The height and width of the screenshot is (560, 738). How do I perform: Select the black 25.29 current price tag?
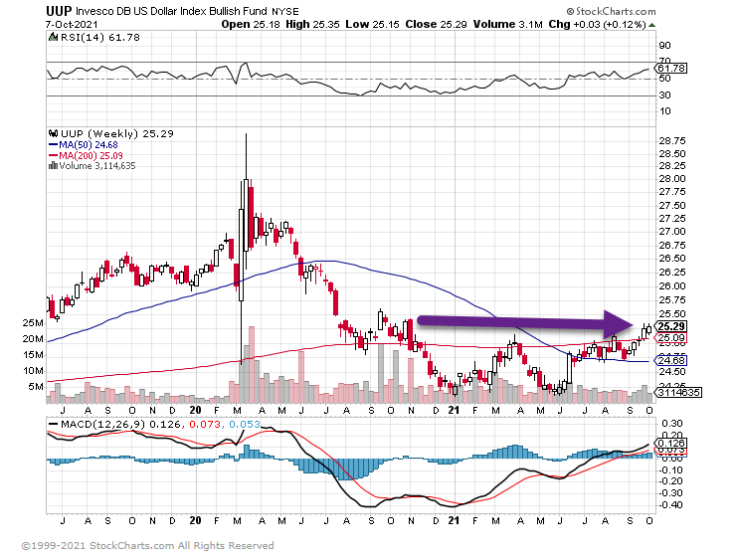click(671, 326)
